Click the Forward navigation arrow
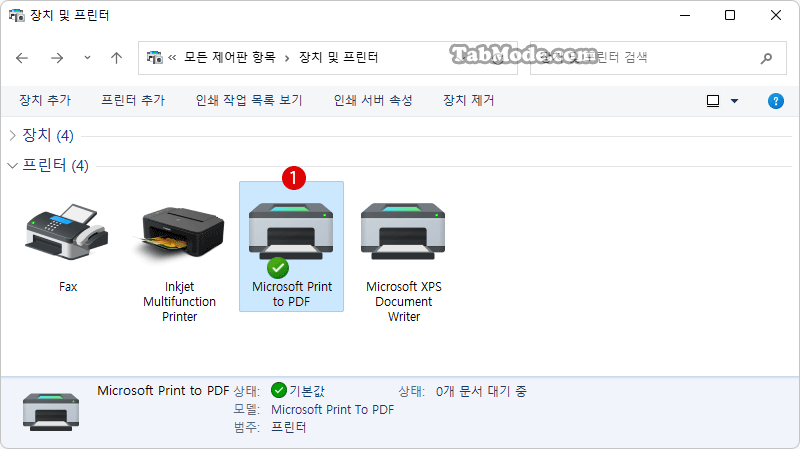 57,58
